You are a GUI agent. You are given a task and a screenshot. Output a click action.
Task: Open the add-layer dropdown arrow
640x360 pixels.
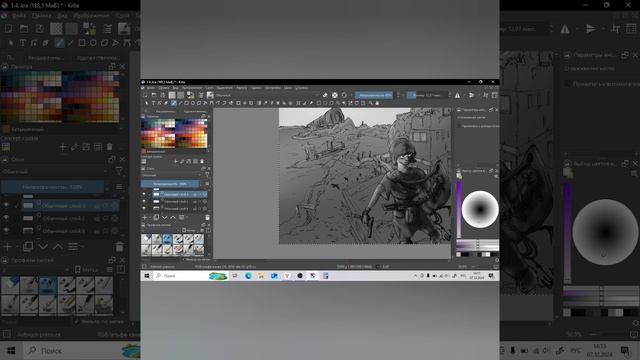coord(150,218)
